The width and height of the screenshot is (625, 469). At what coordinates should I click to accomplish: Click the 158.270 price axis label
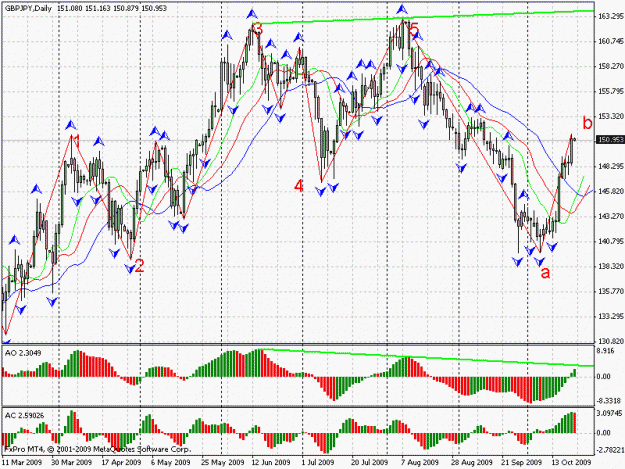click(610, 67)
